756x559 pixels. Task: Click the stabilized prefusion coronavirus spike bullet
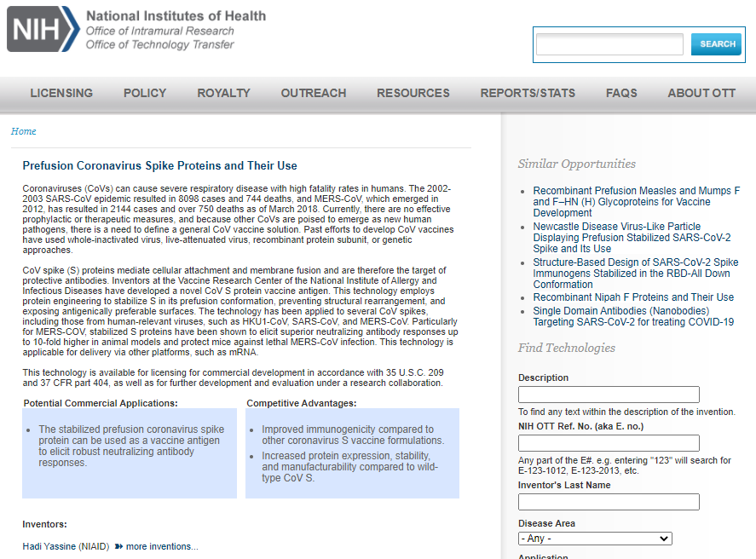(x=131, y=446)
